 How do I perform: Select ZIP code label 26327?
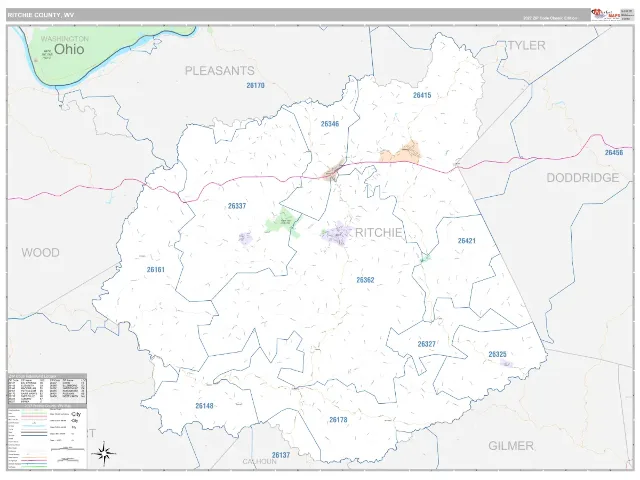[427, 344]
